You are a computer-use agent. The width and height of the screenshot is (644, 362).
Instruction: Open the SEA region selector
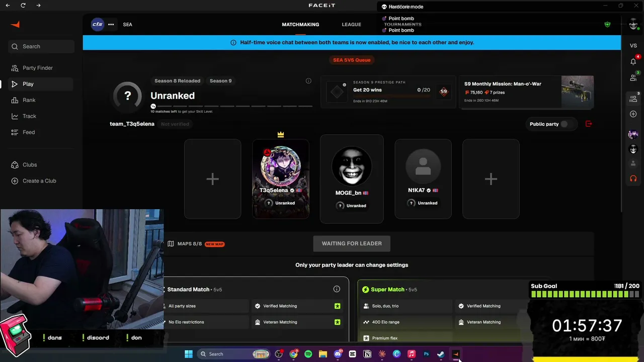click(x=128, y=25)
